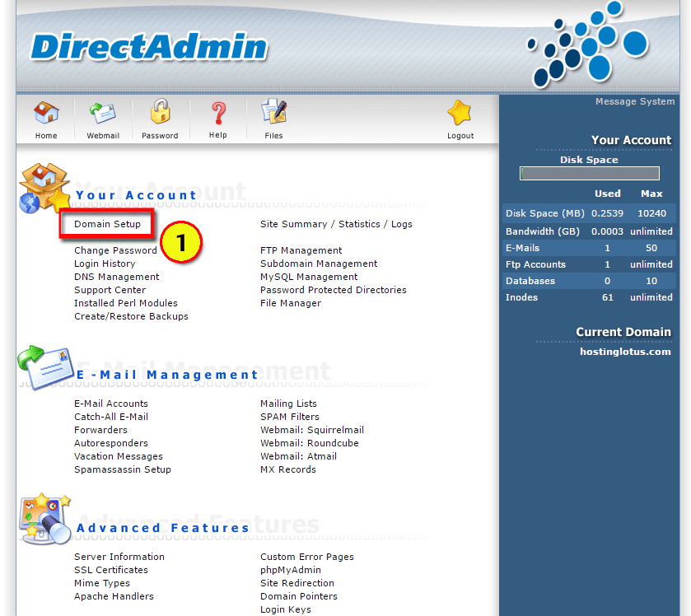View Login History
Viewport: 691px width, 616px height.
[x=105, y=264]
